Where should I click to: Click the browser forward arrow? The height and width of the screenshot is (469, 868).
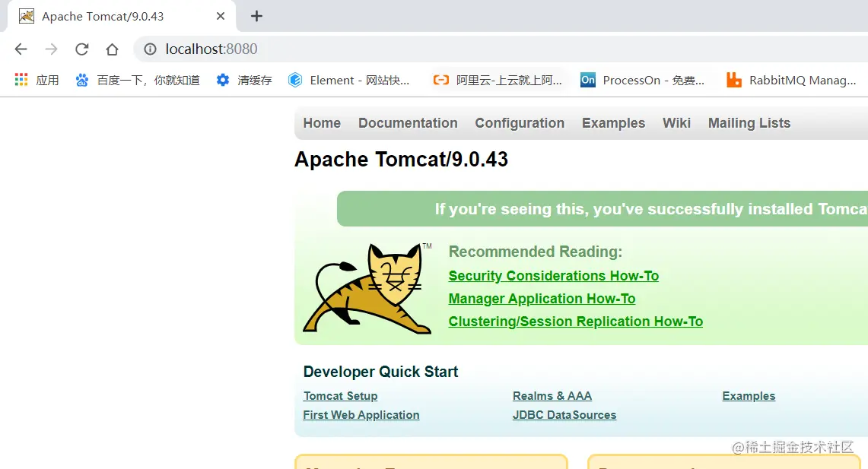point(52,49)
